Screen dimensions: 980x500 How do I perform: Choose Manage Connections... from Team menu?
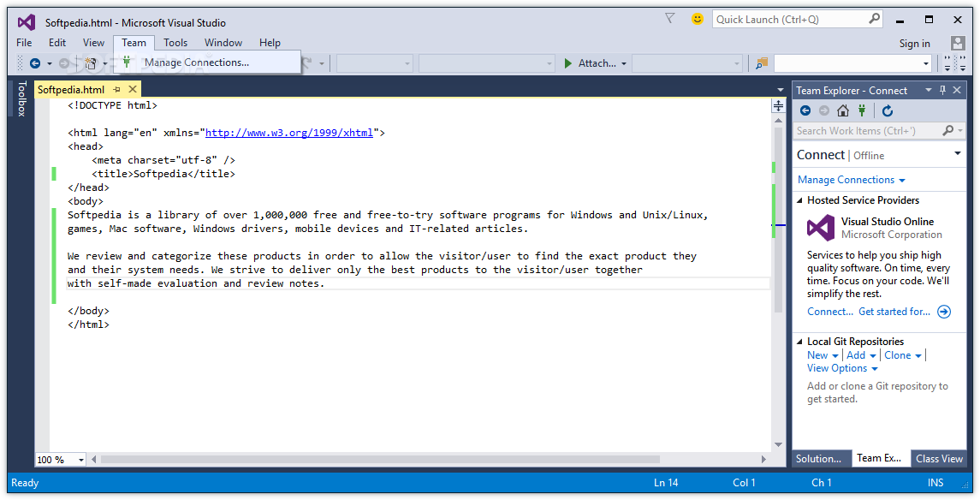tap(207, 62)
